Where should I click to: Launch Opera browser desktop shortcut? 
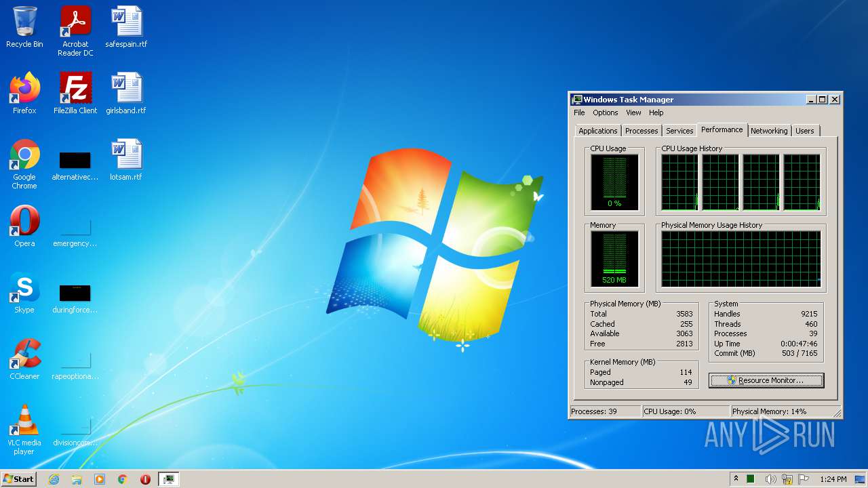[24, 226]
